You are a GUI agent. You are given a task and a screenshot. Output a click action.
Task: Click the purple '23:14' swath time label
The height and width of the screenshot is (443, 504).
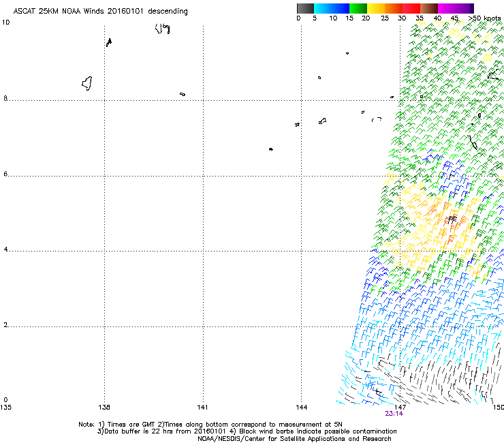click(394, 414)
